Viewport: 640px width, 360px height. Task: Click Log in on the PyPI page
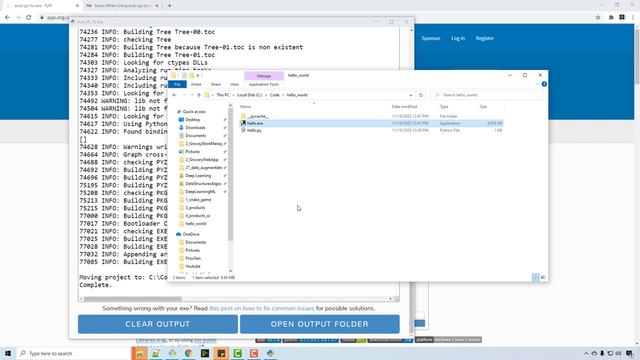point(458,38)
